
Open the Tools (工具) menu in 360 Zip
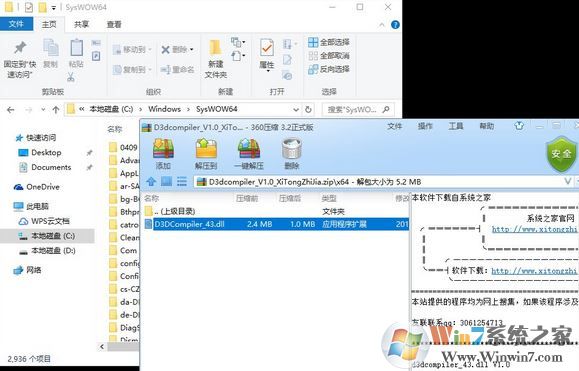pyautogui.click(x=456, y=126)
